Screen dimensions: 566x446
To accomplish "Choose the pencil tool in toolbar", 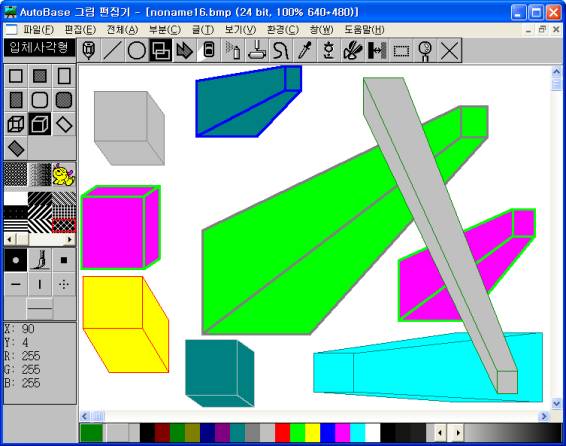I will tap(89, 50).
